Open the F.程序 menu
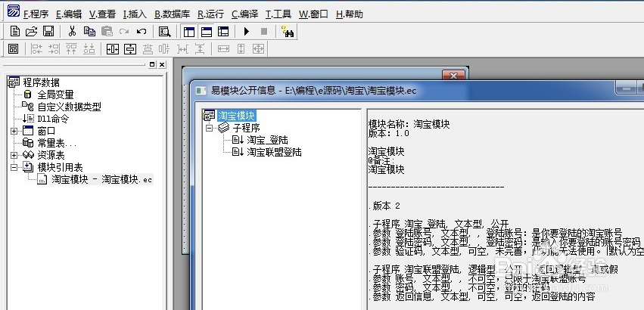 36,14
